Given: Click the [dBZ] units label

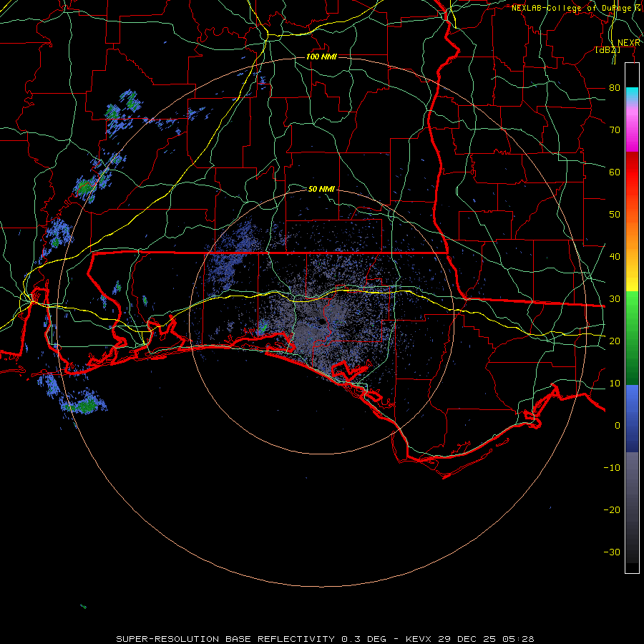Looking at the screenshot, I should [608, 49].
